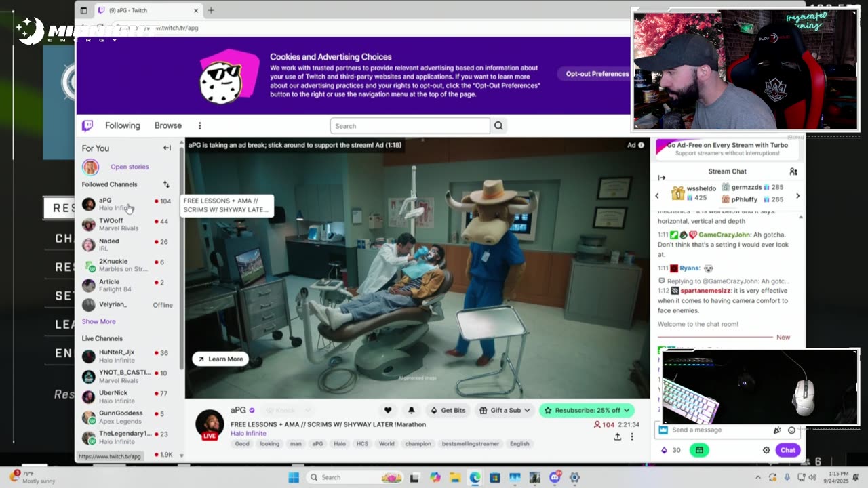Go to previous gift leaderboard entry

656,196
